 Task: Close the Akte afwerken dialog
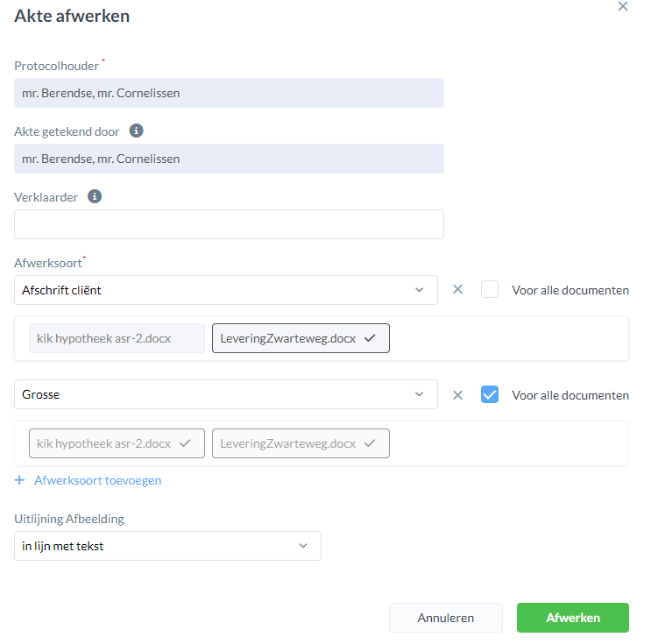click(x=623, y=6)
